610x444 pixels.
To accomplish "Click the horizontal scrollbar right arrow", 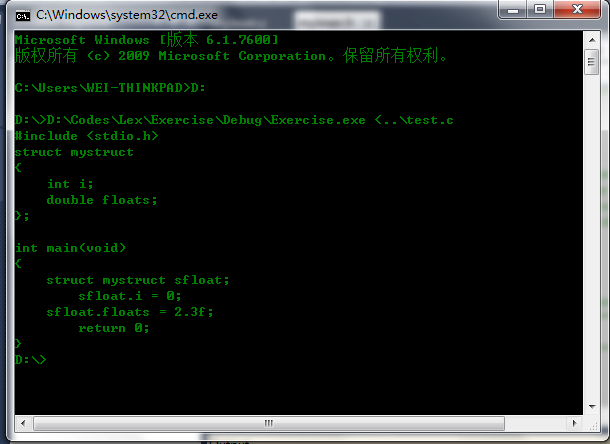I will click(x=574, y=423).
